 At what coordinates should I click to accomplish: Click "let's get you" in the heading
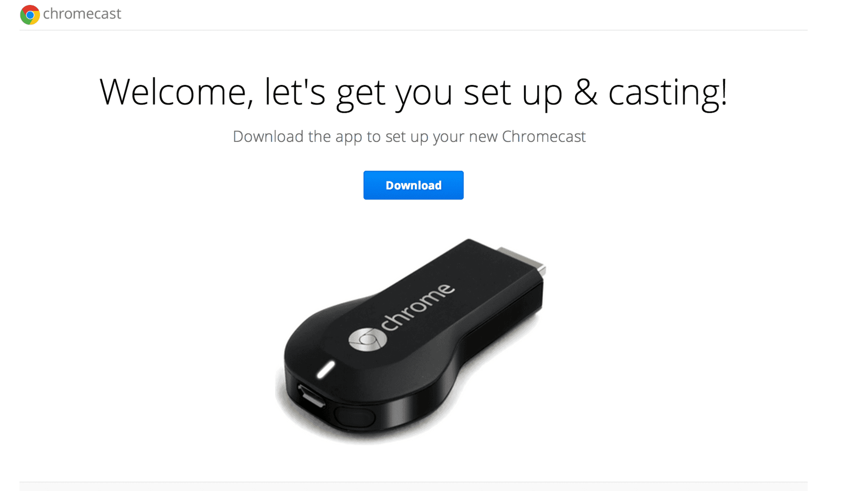tap(359, 94)
